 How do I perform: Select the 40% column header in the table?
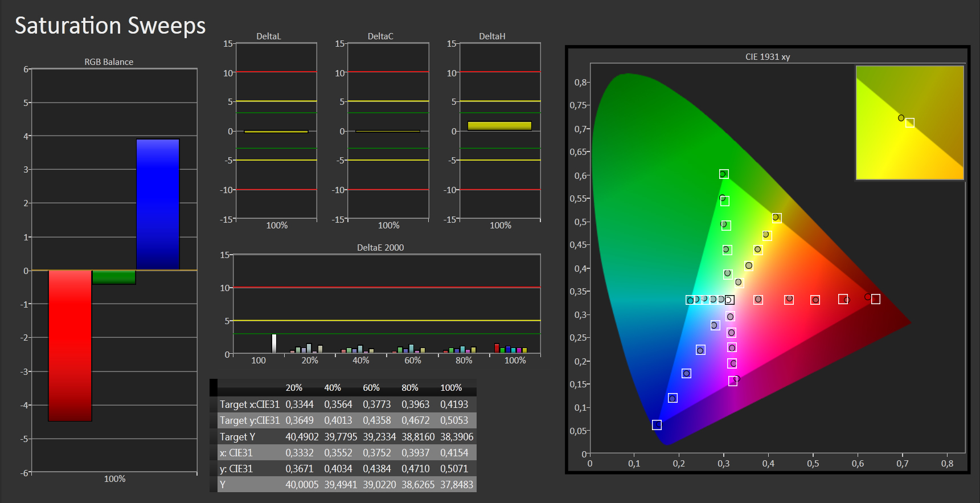(333, 388)
